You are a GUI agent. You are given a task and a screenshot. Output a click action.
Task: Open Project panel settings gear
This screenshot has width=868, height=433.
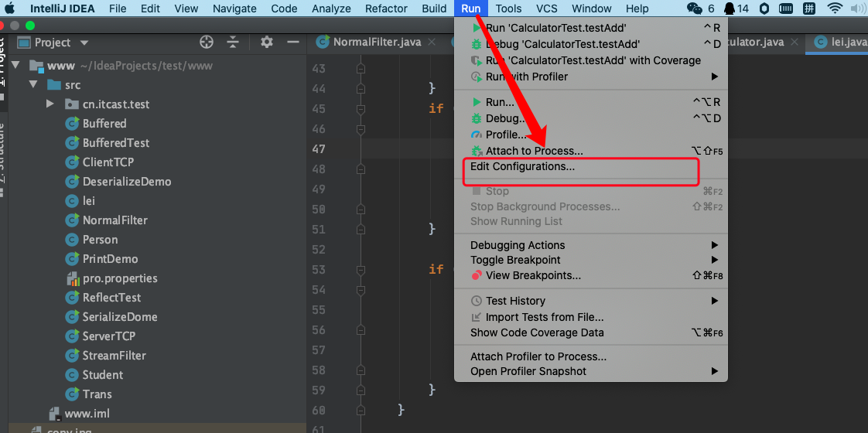pos(267,42)
